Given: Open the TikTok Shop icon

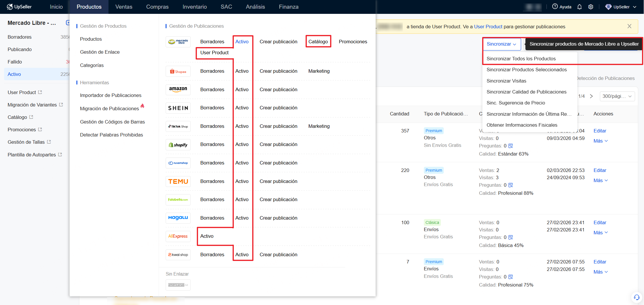Looking at the screenshot, I should pos(178,126).
